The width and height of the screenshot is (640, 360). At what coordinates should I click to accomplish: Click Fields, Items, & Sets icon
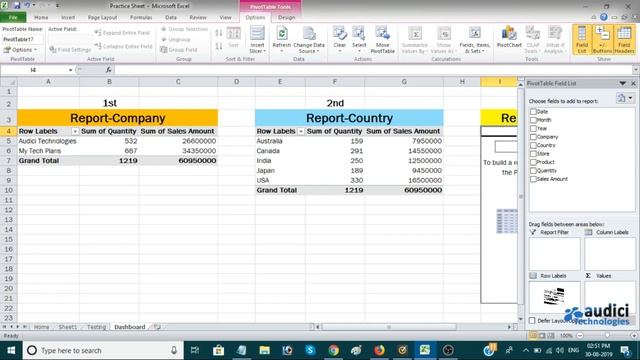[474, 33]
